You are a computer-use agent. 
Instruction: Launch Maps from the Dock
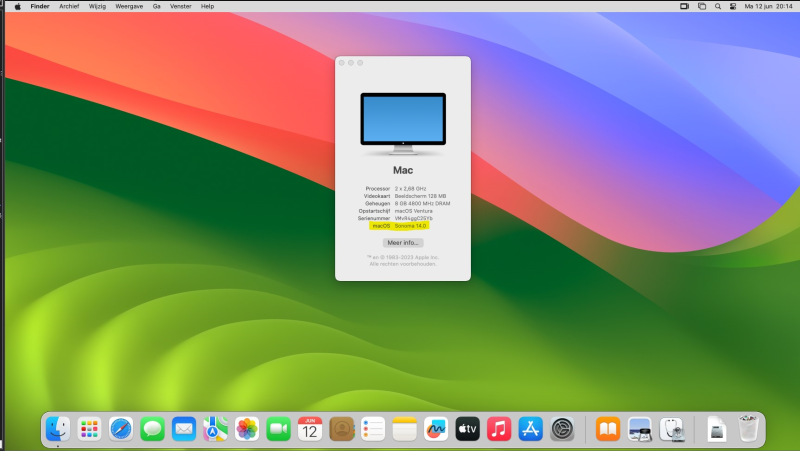pyautogui.click(x=215, y=429)
